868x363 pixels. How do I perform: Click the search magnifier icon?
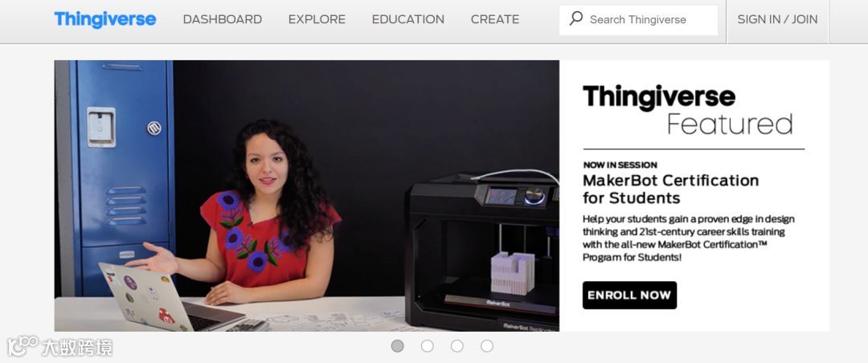pyautogui.click(x=575, y=18)
